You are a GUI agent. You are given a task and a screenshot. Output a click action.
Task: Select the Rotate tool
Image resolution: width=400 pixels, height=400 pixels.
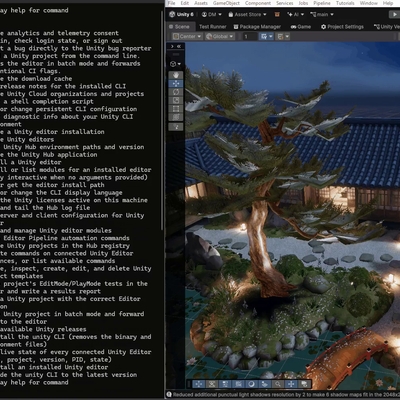[x=176, y=92]
